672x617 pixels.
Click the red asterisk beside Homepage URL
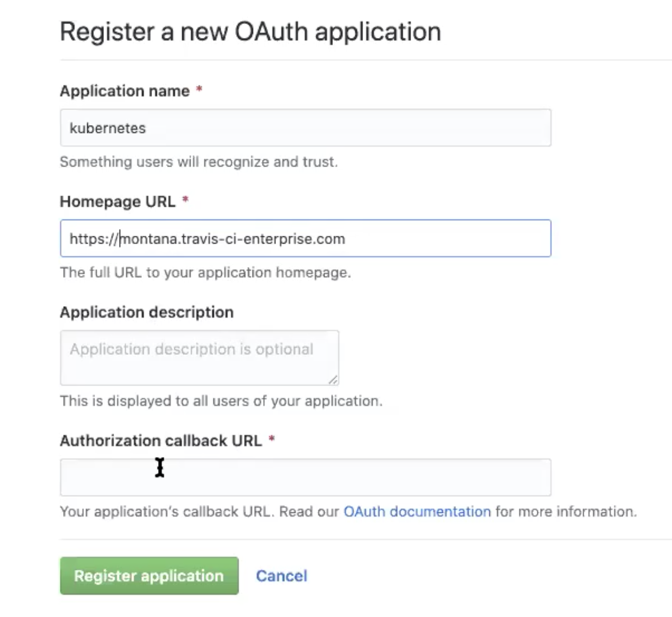pyautogui.click(x=185, y=202)
